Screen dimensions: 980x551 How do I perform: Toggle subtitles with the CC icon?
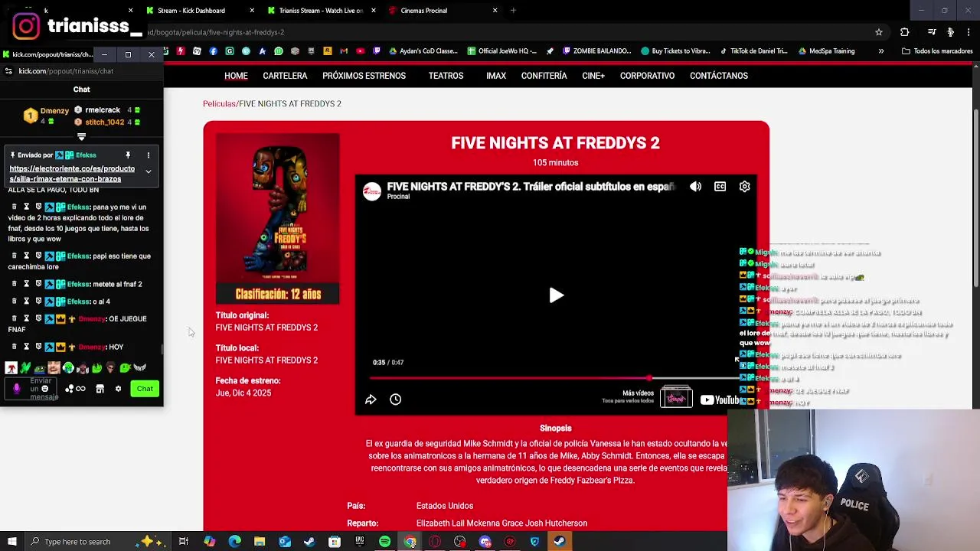(x=720, y=187)
